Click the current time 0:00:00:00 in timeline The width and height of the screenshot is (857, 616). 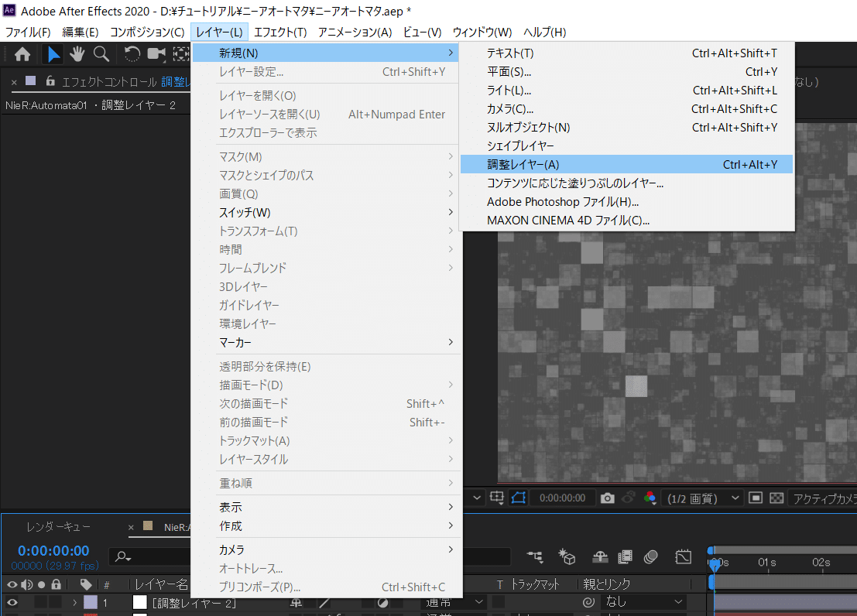click(x=53, y=551)
